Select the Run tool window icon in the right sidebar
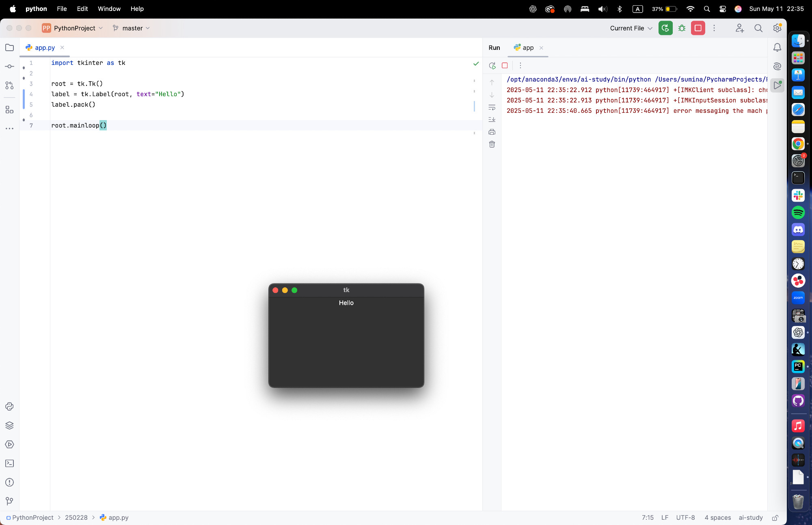Image resolution: width=812 pixels, height=525 pixels. pyautogui.click(x=777, y=85)
